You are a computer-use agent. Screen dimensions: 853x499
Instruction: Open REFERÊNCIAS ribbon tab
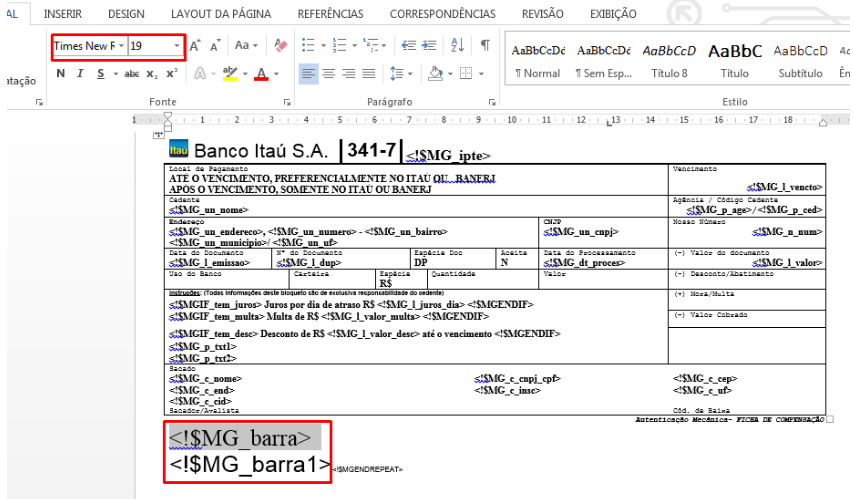coord(330,14)
